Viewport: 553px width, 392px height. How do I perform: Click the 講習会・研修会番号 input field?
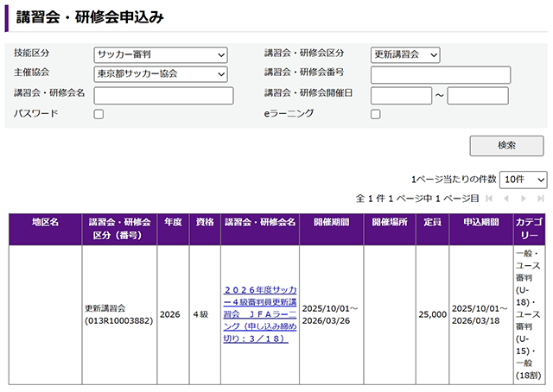point(440,75)
